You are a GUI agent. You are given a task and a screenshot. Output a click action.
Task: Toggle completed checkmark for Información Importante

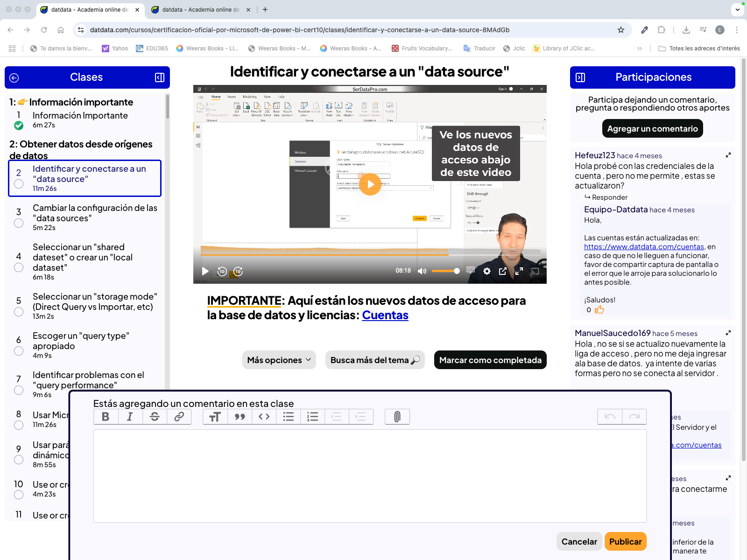click(19, 126)
